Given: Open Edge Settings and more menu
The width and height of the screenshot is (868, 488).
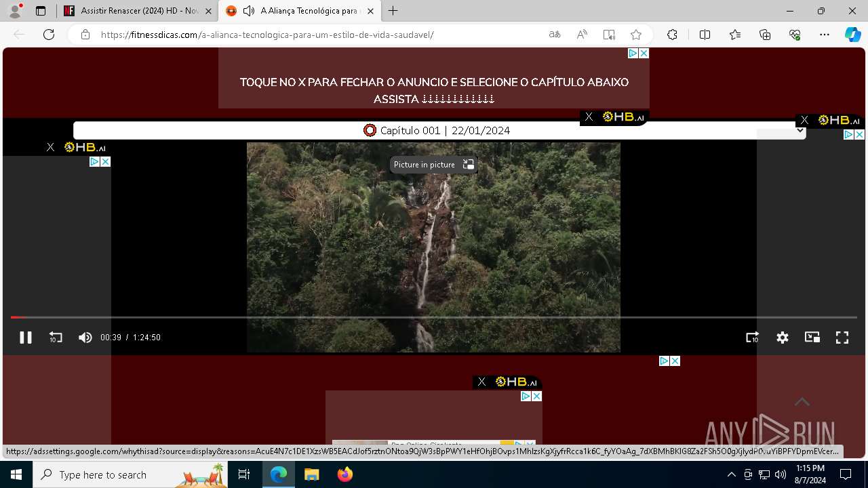Looking at the screenshot, I should pos(825,35).
